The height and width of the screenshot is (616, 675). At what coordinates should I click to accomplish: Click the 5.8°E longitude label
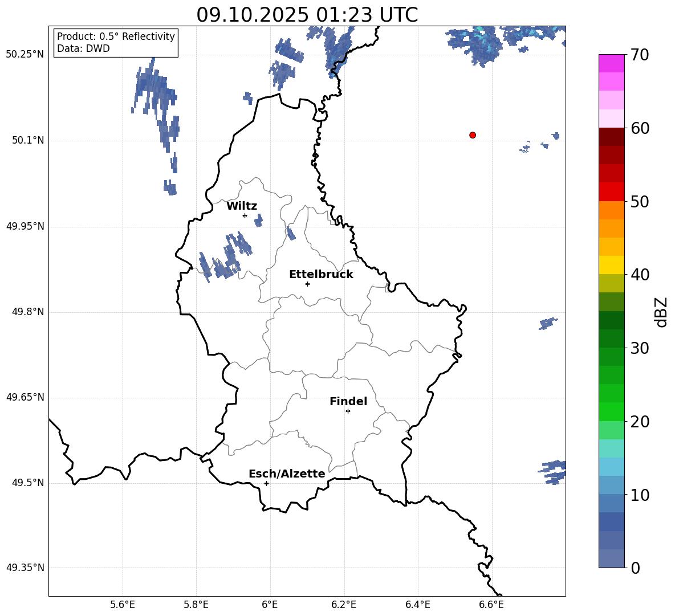coord(196,605)
